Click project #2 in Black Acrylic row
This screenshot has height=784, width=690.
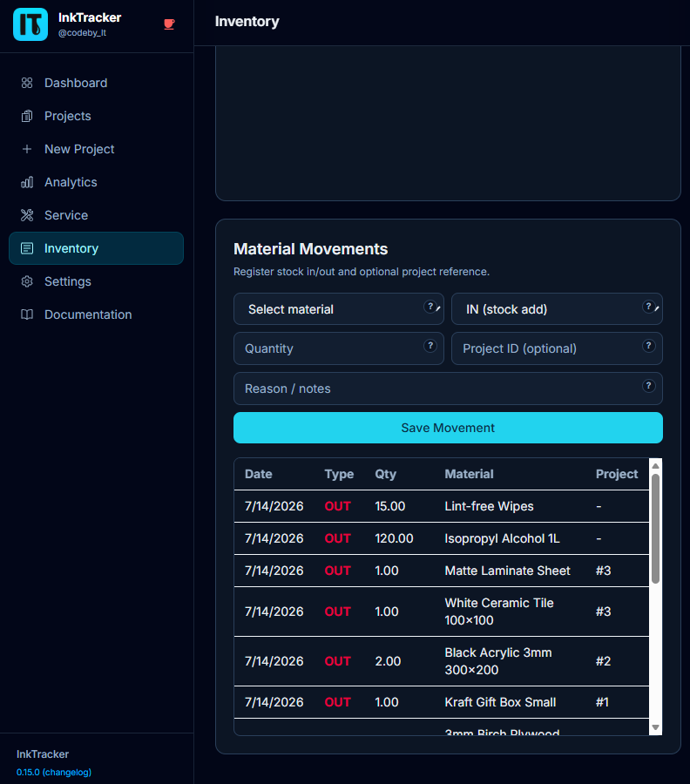(603, 661)
